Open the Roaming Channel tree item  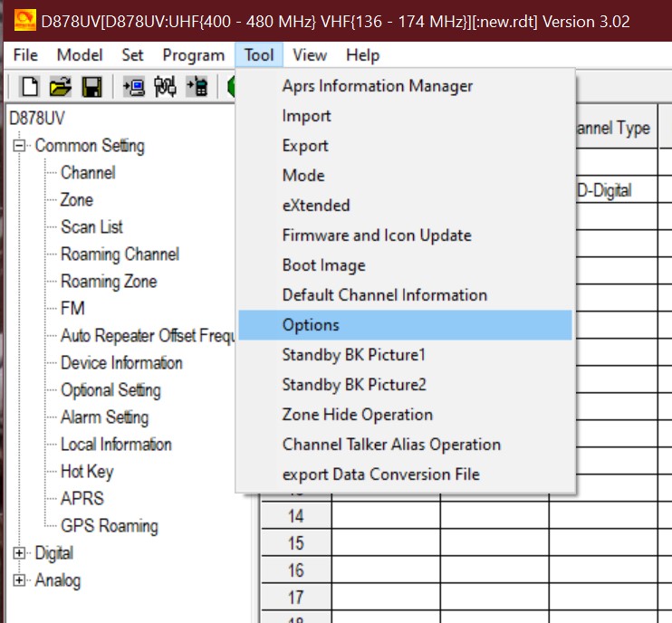point(120,254)
